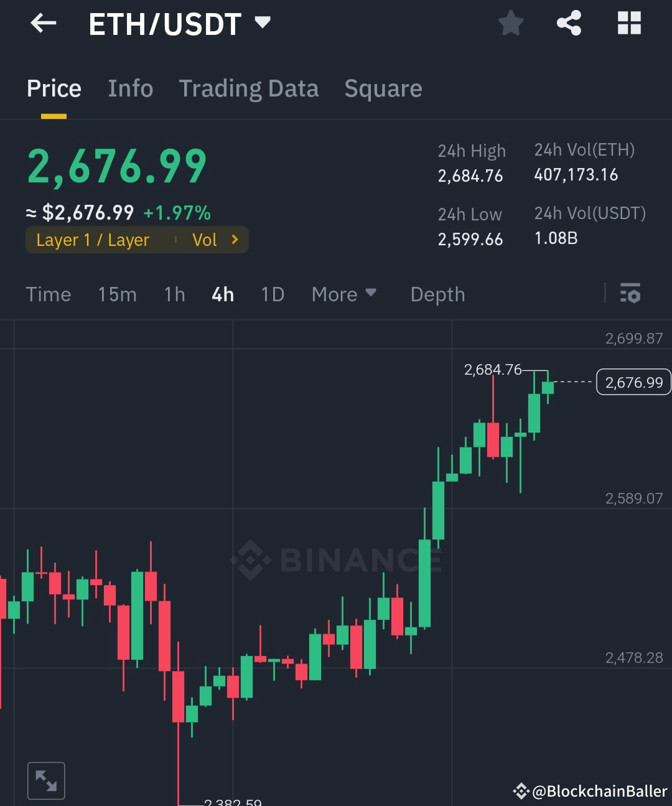672x806 pixels.
Task: Expand the Vol tag chevron
Action: pos(235,239)
